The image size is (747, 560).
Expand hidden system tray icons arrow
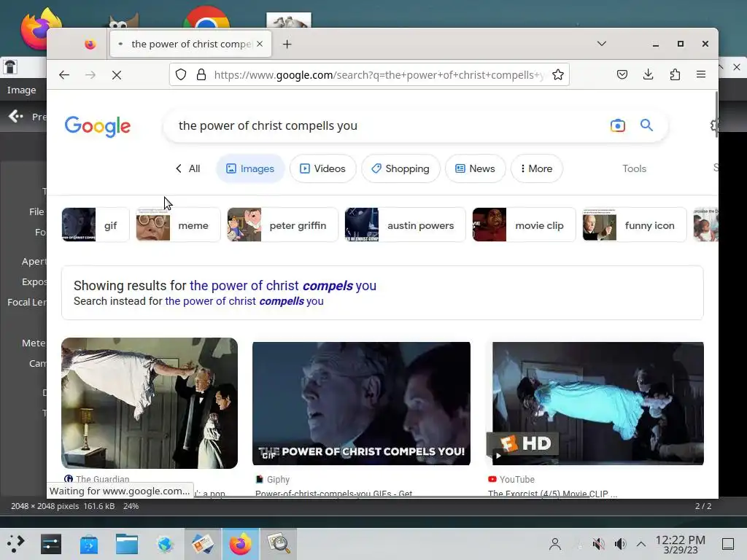(x=641, y=544)
